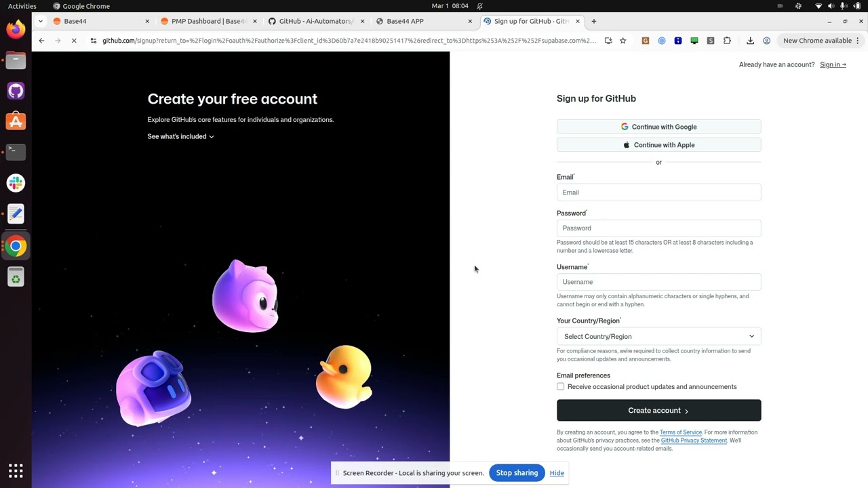
Task: Bookmark this page with the star
Action: (623, 41)
